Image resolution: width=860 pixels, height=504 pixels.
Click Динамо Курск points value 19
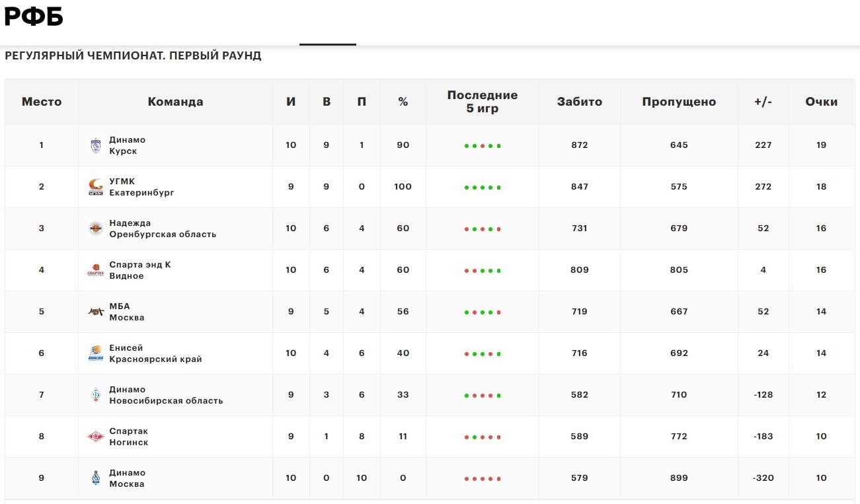[x=822, y=145]
